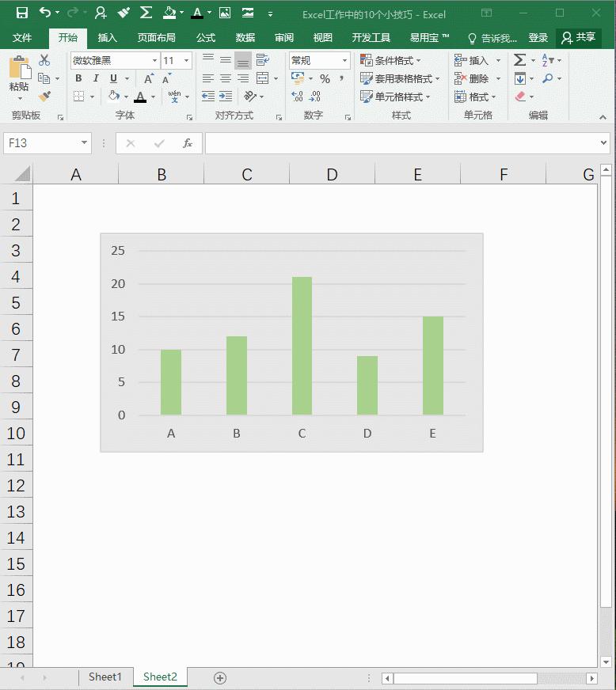This screenshot has height=690, width=616.
Task: Save the workbook with the floppy disk icon
Action: point(22,13)
